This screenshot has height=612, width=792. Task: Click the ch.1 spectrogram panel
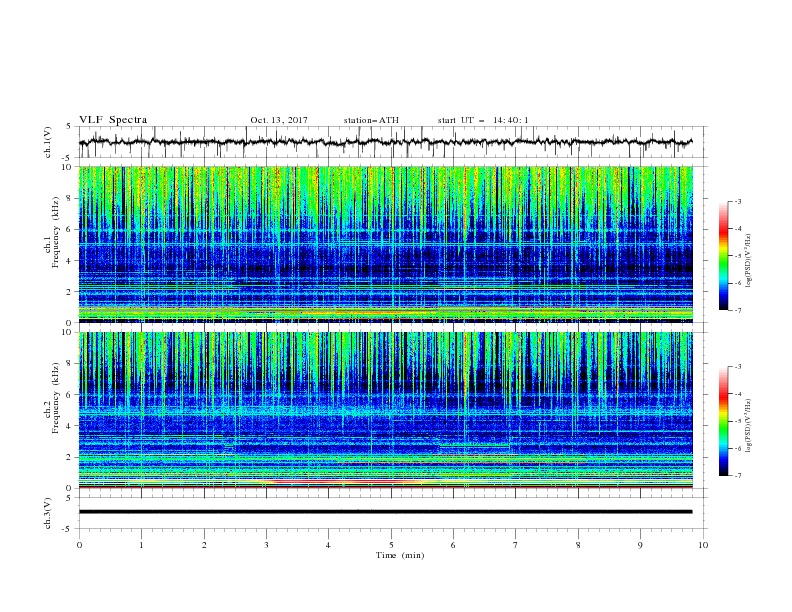click(x=386, y=244)
